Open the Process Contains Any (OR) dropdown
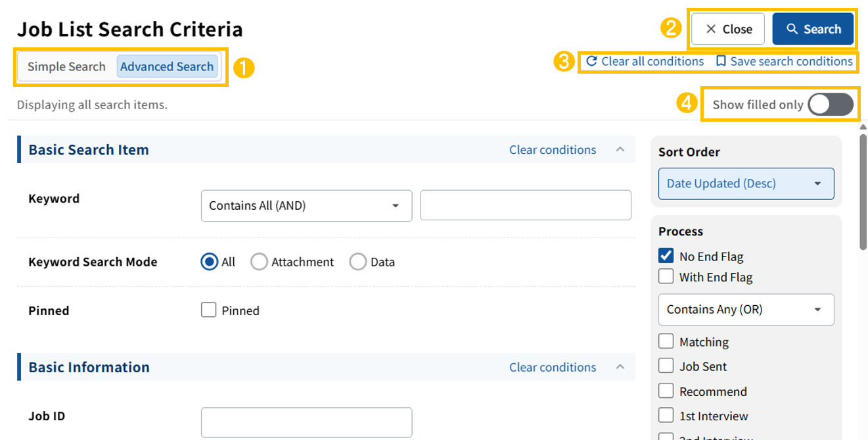This screenshot has width=868, height=440. tap(746, 309)
